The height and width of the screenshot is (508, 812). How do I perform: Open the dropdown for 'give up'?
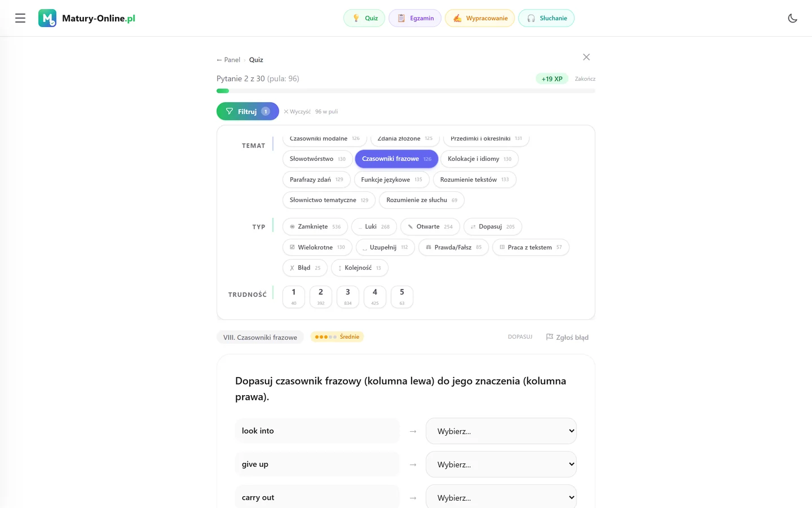point(501,465)
